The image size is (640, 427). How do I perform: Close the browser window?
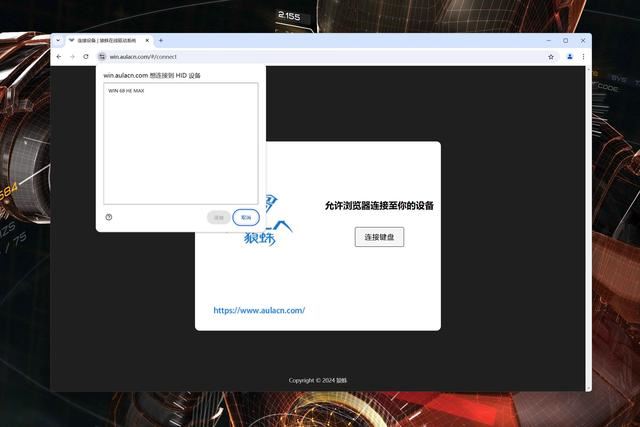click(x=583, y=40)
